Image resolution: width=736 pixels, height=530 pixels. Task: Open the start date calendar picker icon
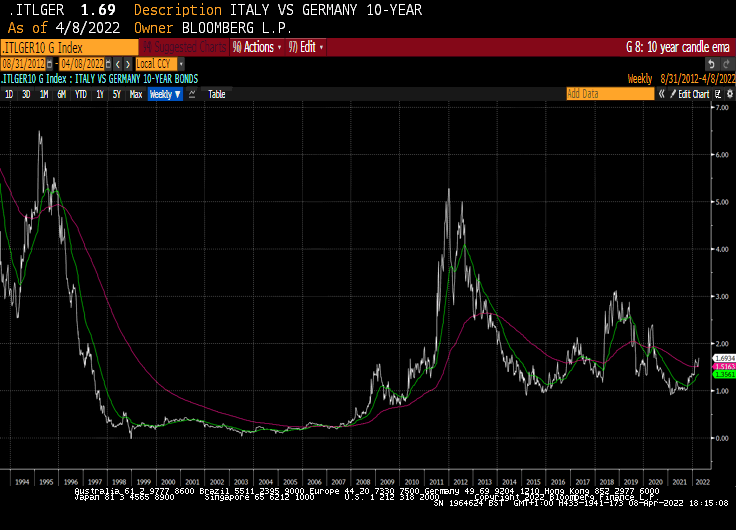coord(50,64)
